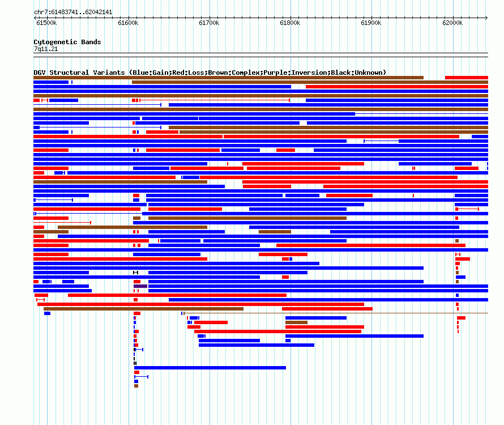Click the ruler's left scroll arrow
The height and width of the screenshot is (425, 504).
coord(35,18)
